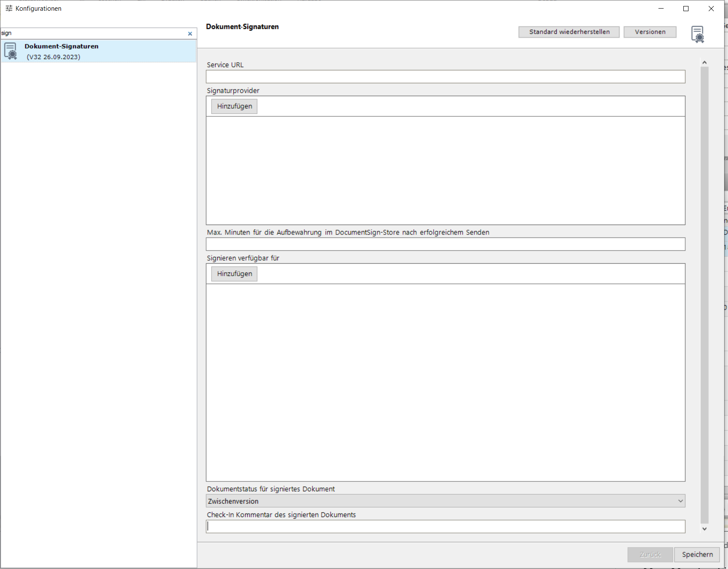Click the Dokument-Signaturen certificate icon in the list
The width and height of the screenshot is (728, 569).
coord(11,51)
